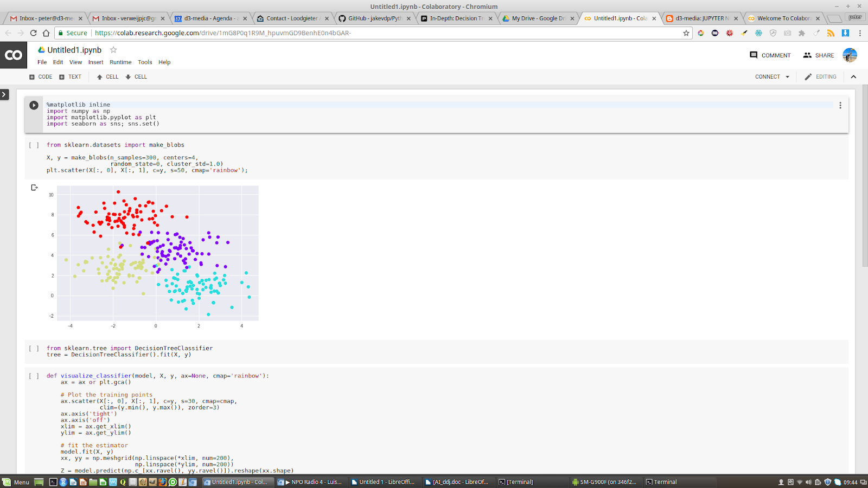Image resolution: width=868 pixels, height=488 pixels.
Task: Click the scatter plot output export icon
Action: 34,187
